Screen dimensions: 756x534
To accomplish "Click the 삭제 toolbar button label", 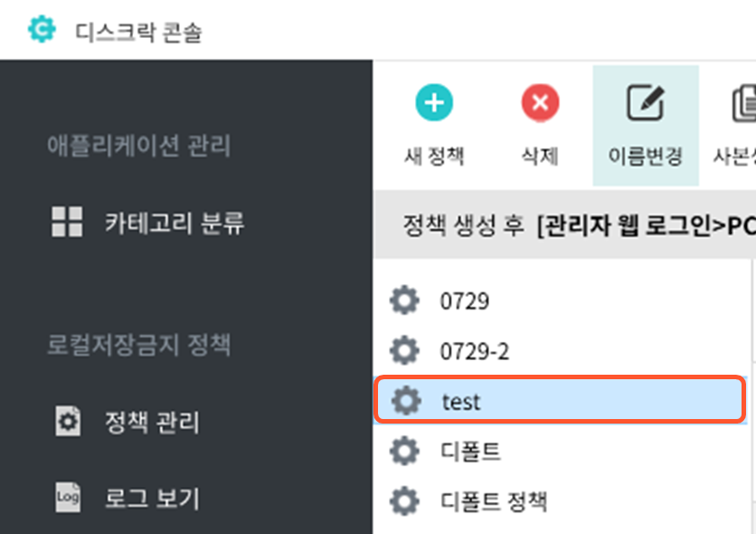I will [540, 156].
